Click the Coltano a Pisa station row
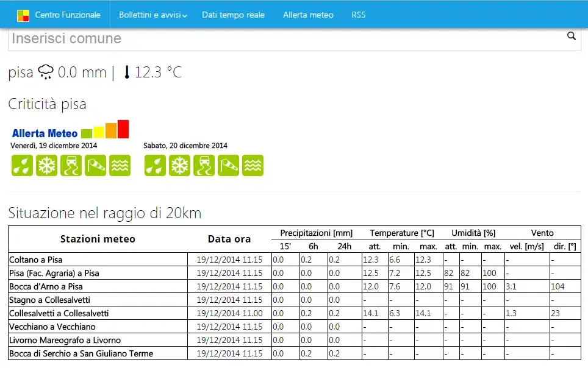The height and width of the screenshot is (368, 588). pyautogui.click(x=36, y=260)
